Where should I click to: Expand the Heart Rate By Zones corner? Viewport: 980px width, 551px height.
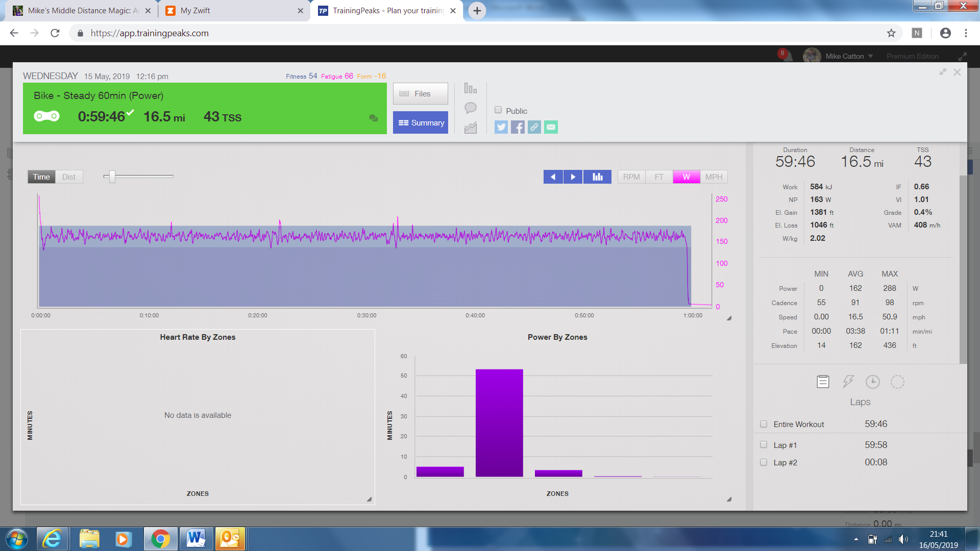[369, 499]
